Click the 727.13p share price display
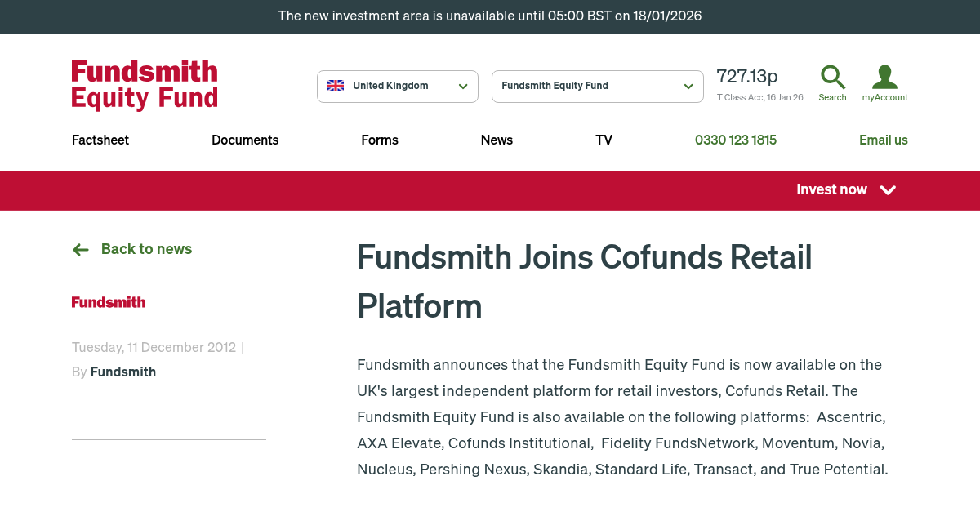Viewport: 980px width, 512px height. [746, 76]
